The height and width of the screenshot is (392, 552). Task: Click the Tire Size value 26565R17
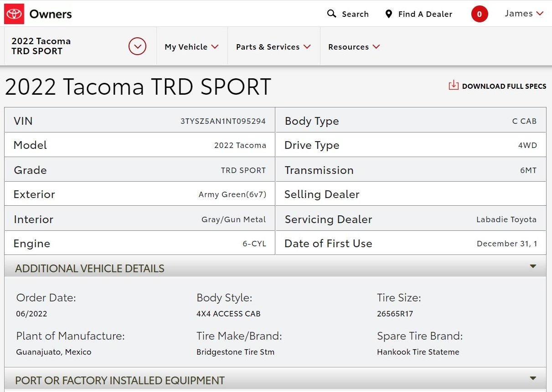click(x=395, y=314)
